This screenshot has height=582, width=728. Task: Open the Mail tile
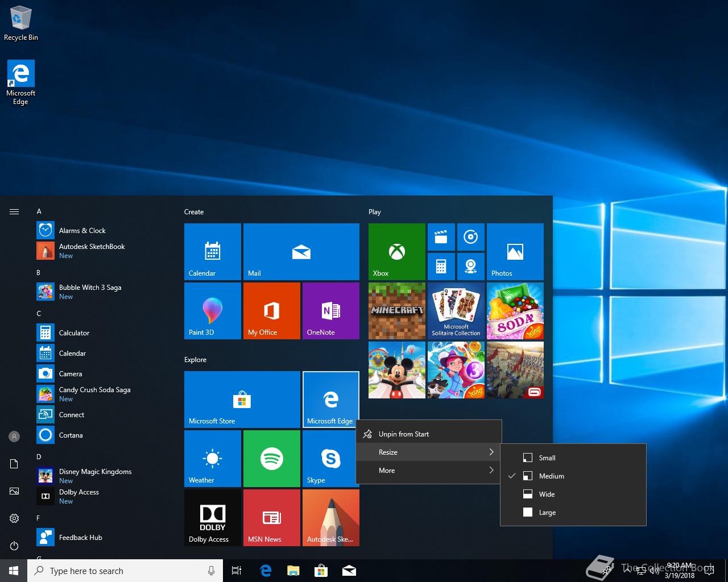pos(301,252)
